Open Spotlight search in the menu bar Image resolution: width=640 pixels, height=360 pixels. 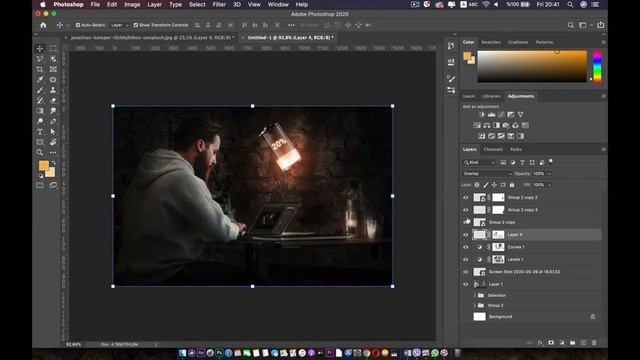coord(570,4)
